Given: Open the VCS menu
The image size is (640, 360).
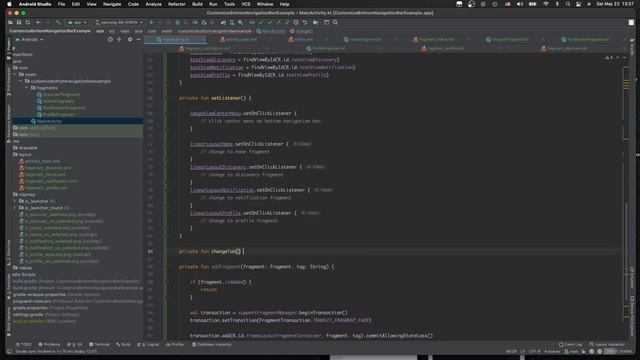Looking at the screenshot, I should point(246,4).
